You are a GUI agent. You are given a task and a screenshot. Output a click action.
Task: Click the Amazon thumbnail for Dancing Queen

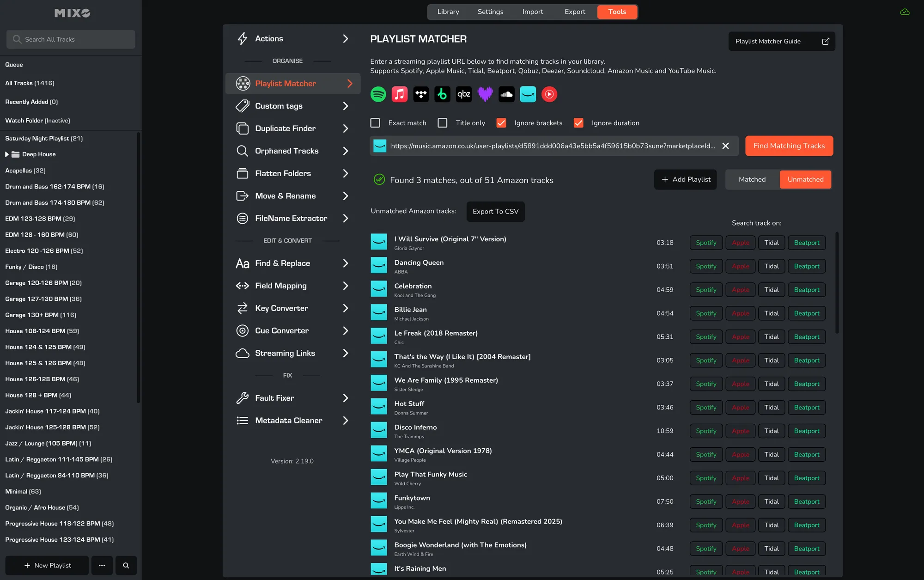point(379,265)
